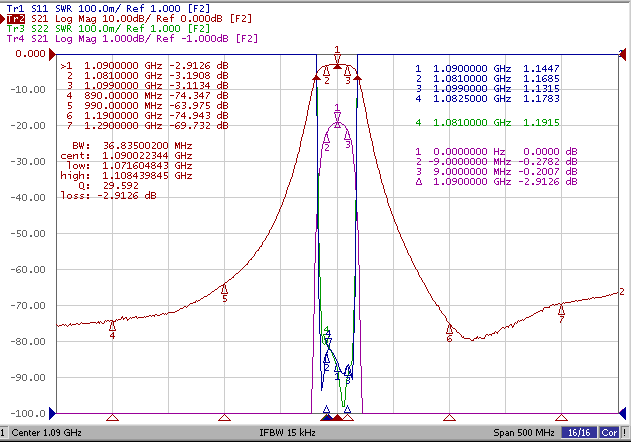
Task: Click the 1.19 GHz marker triangle on frequency axis
Action: 449,417
